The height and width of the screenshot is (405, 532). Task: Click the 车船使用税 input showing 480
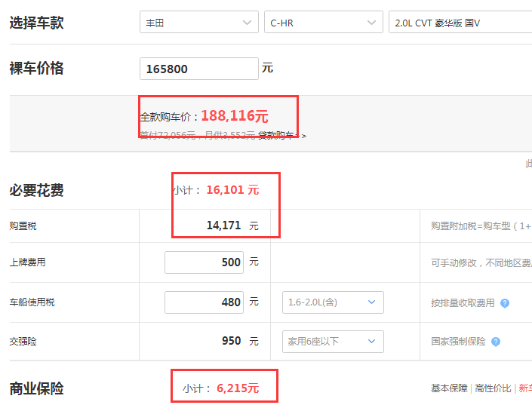pos(204,302)
